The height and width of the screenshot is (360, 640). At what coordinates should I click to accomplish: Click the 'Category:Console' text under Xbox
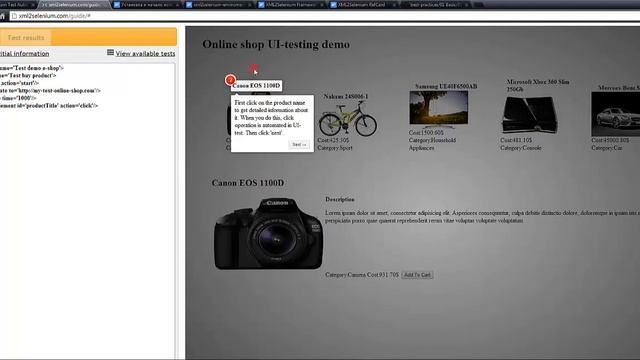521,148
